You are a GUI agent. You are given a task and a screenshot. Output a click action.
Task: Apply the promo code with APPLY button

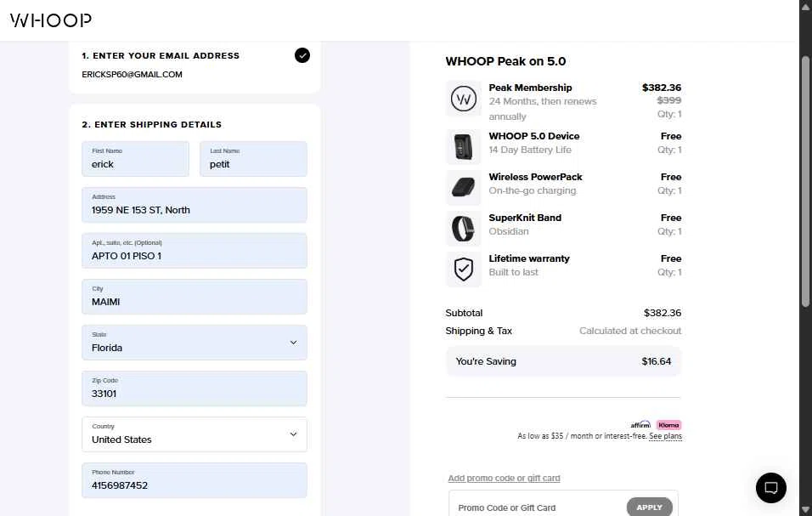650,507
